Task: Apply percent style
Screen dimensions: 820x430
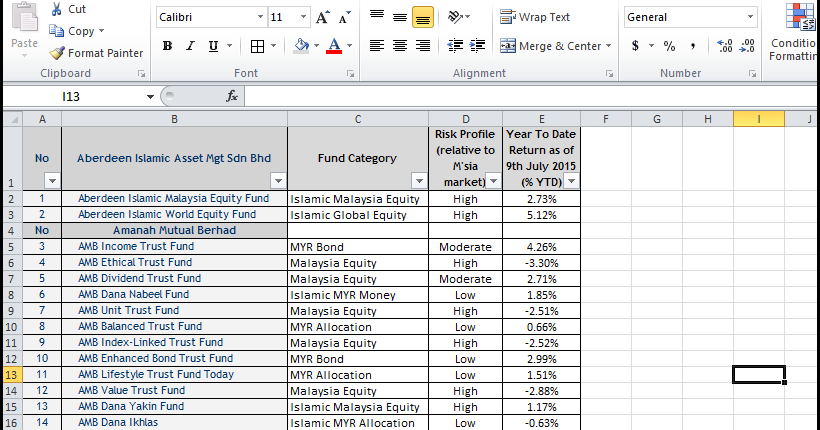Action: click(669, 46)
